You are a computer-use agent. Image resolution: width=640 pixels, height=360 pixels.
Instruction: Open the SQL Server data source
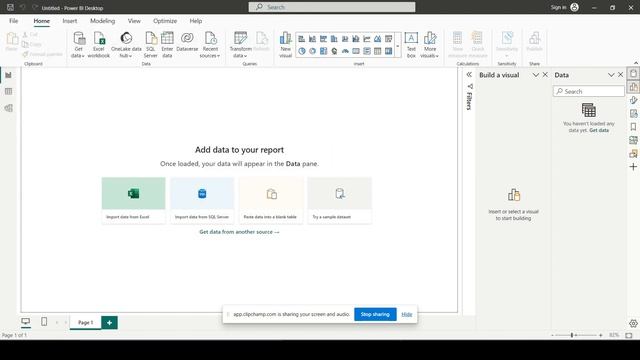[151, 44]
